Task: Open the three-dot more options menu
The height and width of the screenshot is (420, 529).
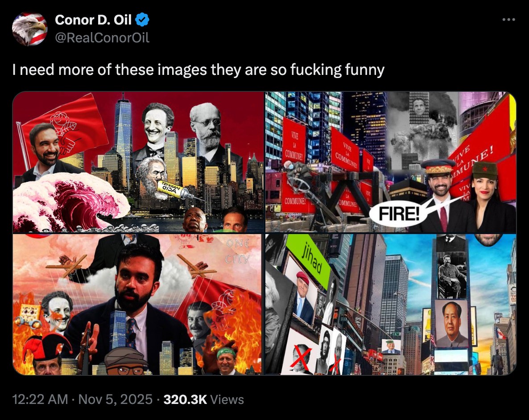Action: 508,20
